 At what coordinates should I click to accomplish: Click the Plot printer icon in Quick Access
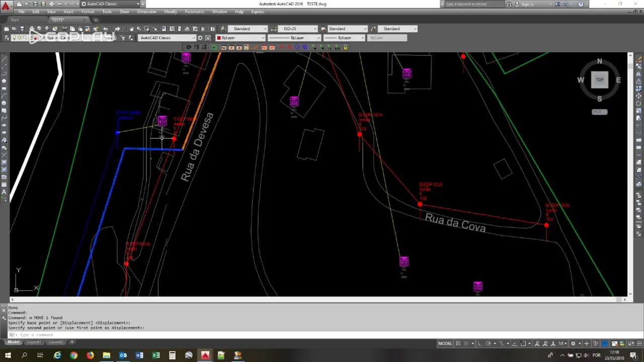tap(51, 4)
